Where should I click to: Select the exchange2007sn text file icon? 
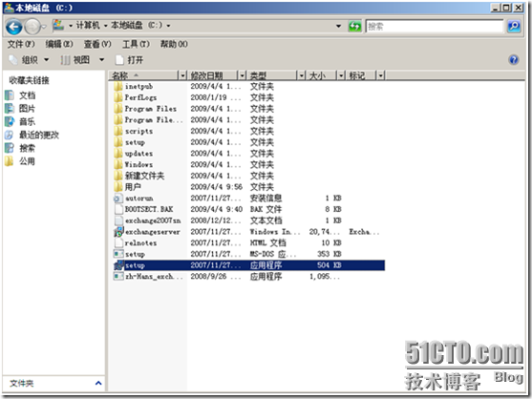pyautogui.click(x=118, y=220)
